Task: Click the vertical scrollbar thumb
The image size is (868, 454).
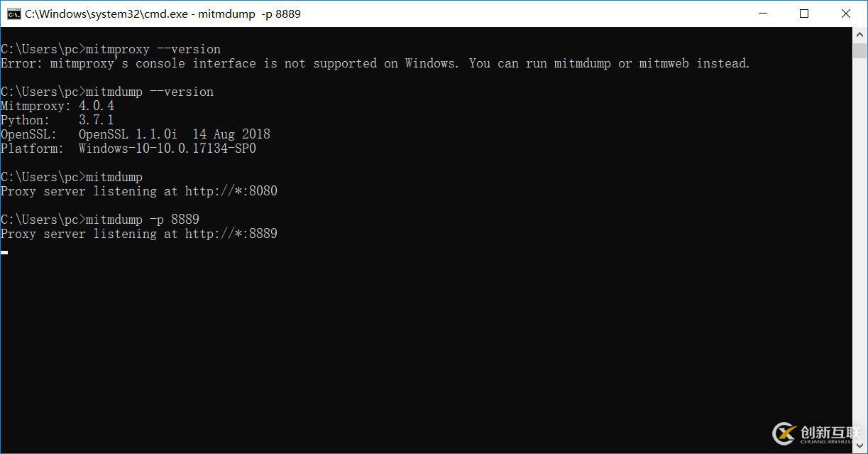Action: coord(859,50)
